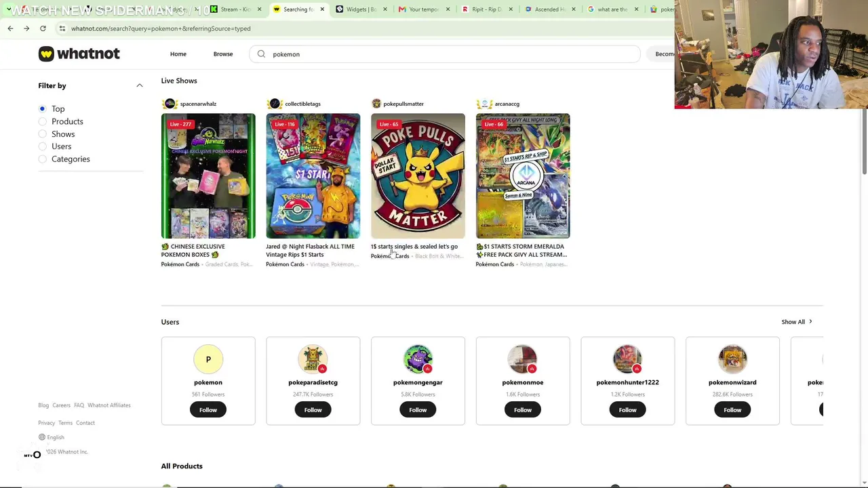Select the Products filter radio button
The image size is (868, 488).
(x=42, y=121)
